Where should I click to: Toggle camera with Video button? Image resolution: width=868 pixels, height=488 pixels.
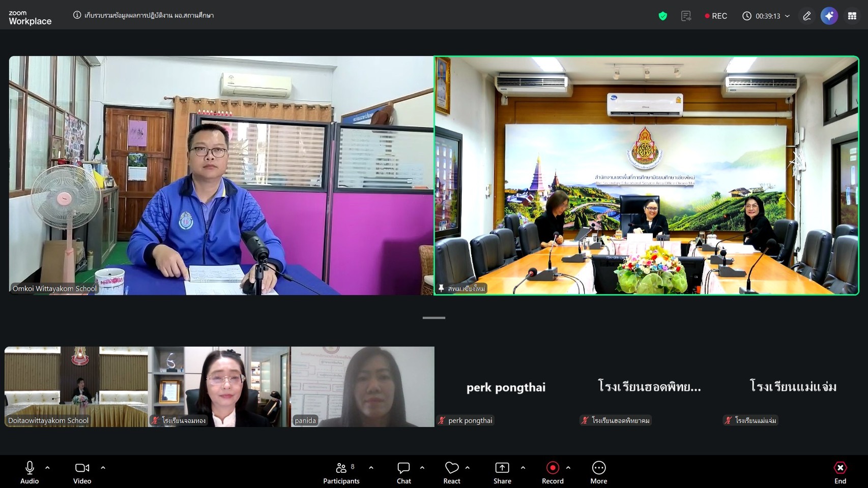coord(82,472)
